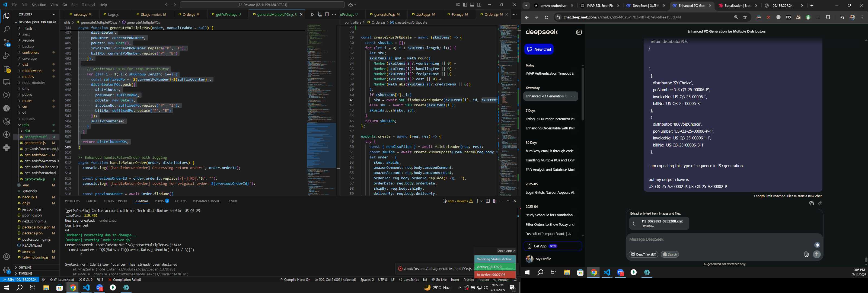Expand the TIMELINE section

(x=36, y=274)
